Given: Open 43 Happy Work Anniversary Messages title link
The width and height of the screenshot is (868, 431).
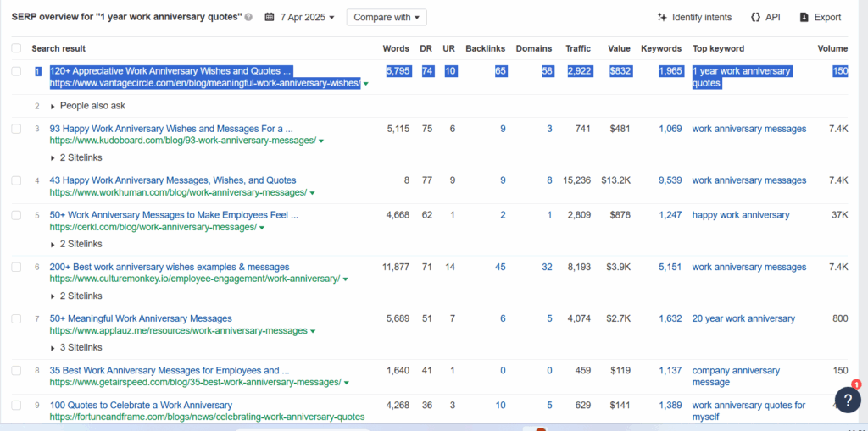Looking at the screenshot, I should tap(173, 180).
